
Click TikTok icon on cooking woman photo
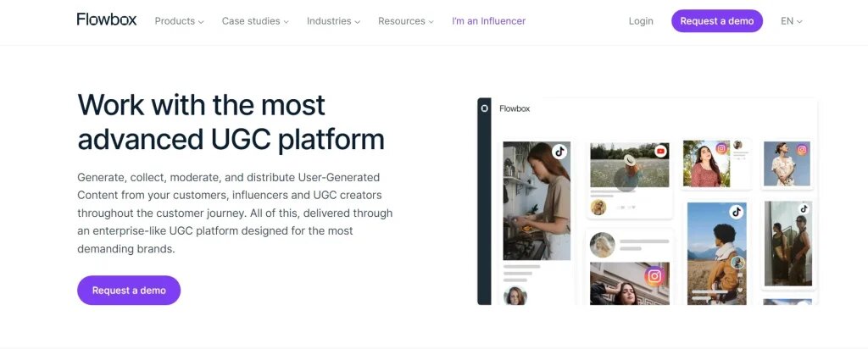[x=559, y=152]
